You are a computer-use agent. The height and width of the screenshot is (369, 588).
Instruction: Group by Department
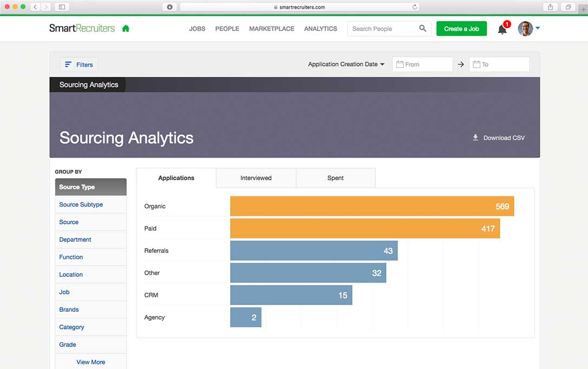click(x=75, y=240)
